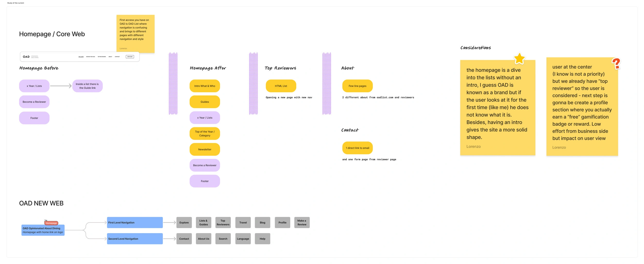Click the OAD logo in the navbar mockup
Viewport: 644px width, 264px height.
click(x=26, y=57)
